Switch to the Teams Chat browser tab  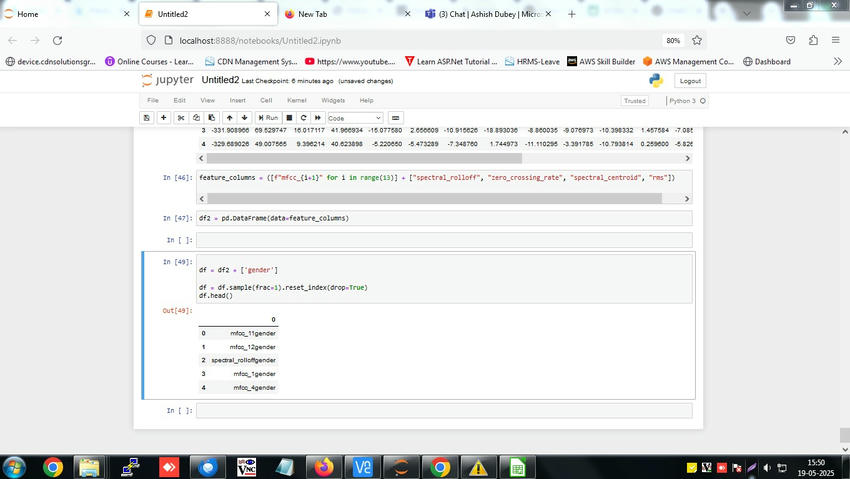(488, 14)
